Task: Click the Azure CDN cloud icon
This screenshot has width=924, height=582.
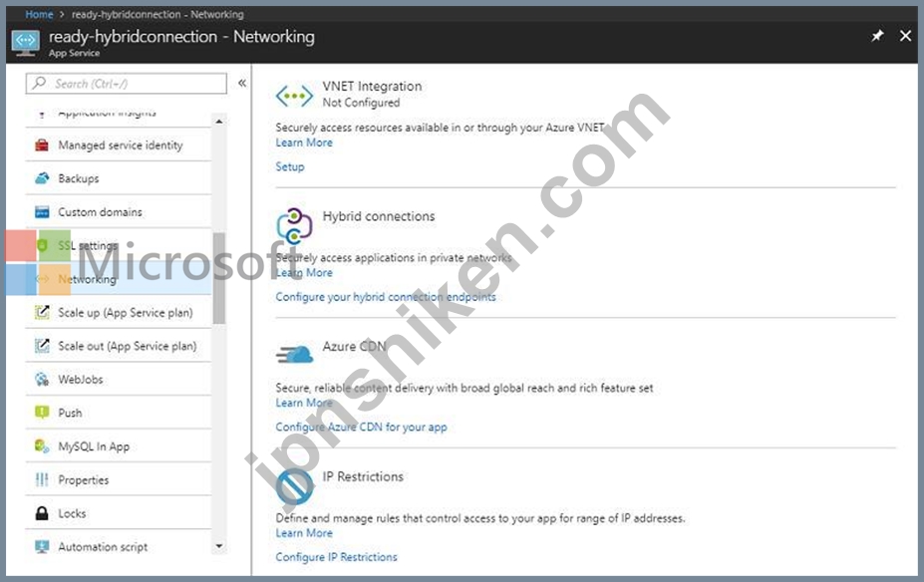Action: pos(294,355)
